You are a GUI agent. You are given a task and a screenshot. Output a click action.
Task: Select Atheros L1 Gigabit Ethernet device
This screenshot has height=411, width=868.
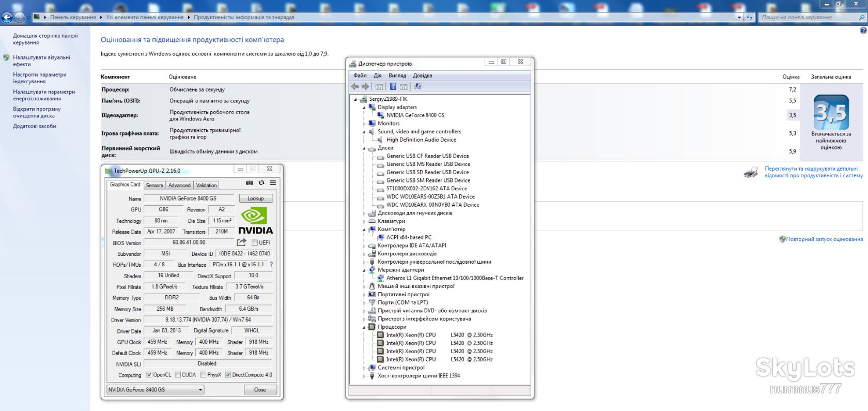455,278
